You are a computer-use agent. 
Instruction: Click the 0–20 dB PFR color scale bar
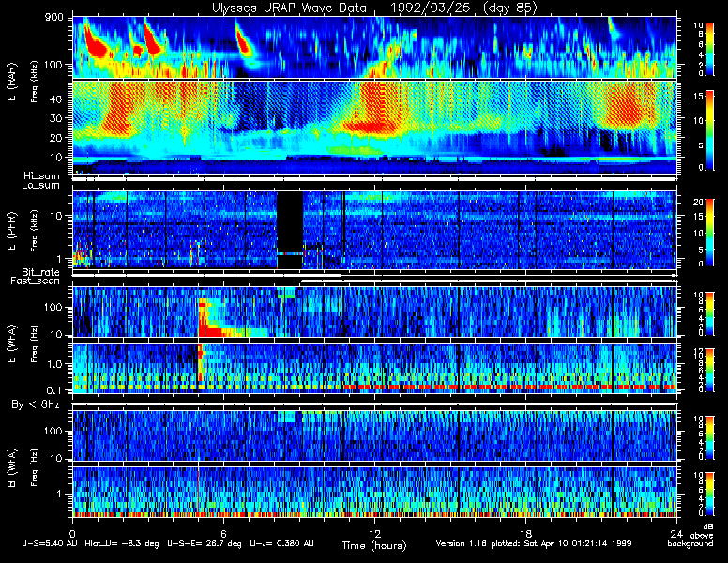click(x=709, y=233)
